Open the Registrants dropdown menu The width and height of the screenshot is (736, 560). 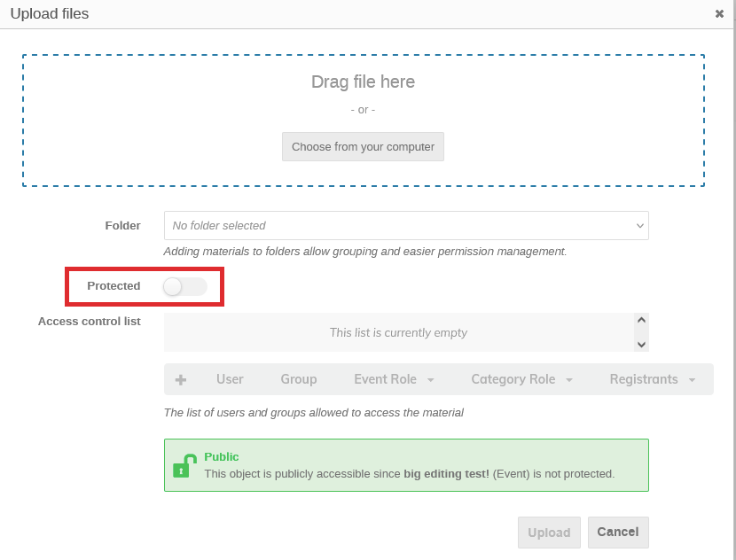652,379
